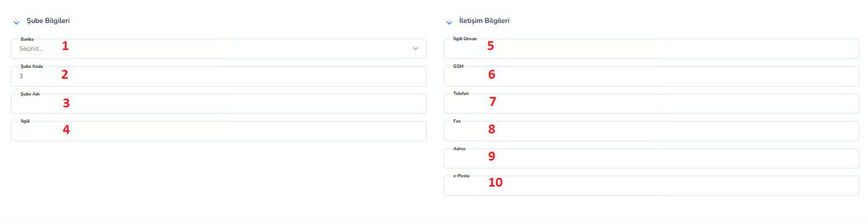Viewport: 868px width, 220px height.
Task: Click the Şube Bilgileri heading text
Action: pyautogui.click(x=49, y=21)
